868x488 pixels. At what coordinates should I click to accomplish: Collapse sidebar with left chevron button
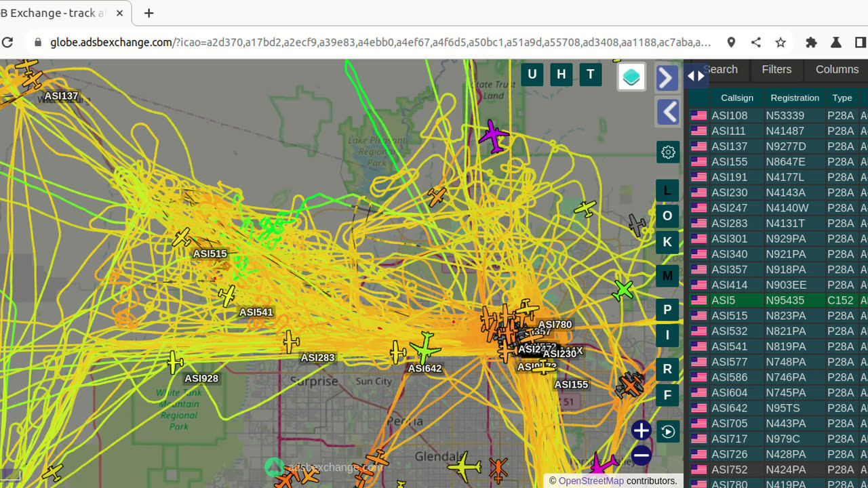(668, 112)
